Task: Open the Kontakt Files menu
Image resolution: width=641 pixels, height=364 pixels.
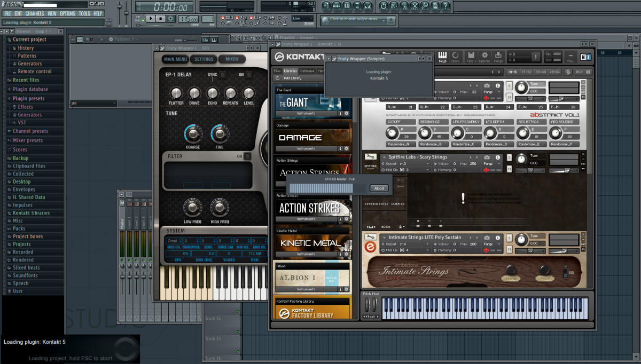Action: point(471,57)
